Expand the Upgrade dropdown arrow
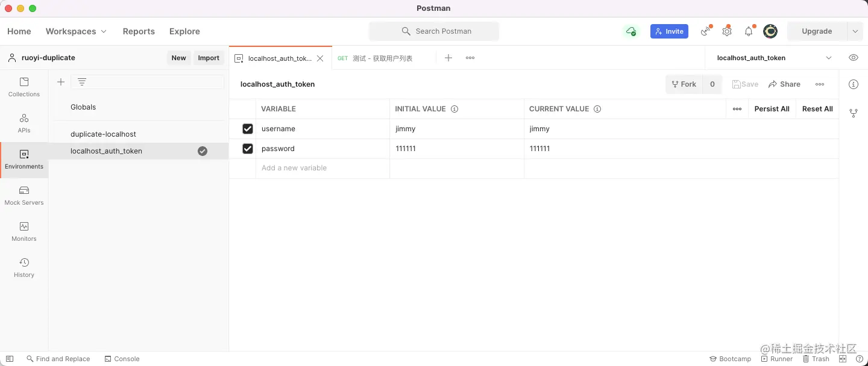 click(x=855, y=31)
